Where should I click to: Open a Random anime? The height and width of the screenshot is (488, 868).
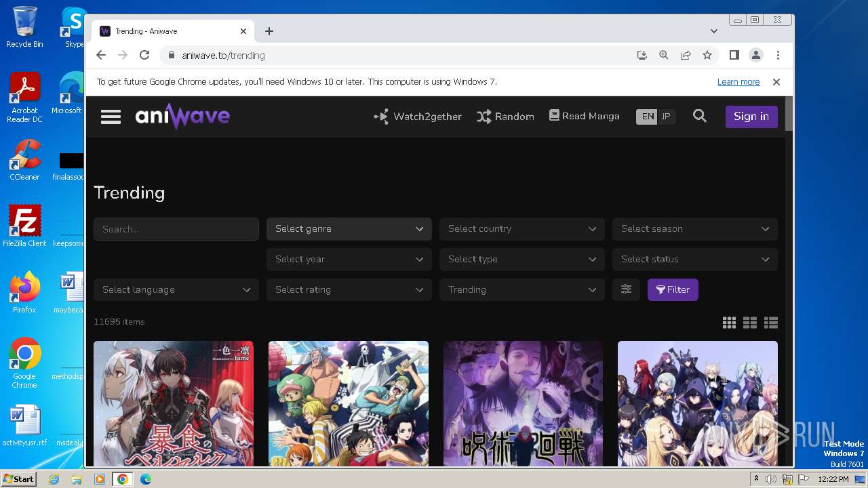coord(505,117)
